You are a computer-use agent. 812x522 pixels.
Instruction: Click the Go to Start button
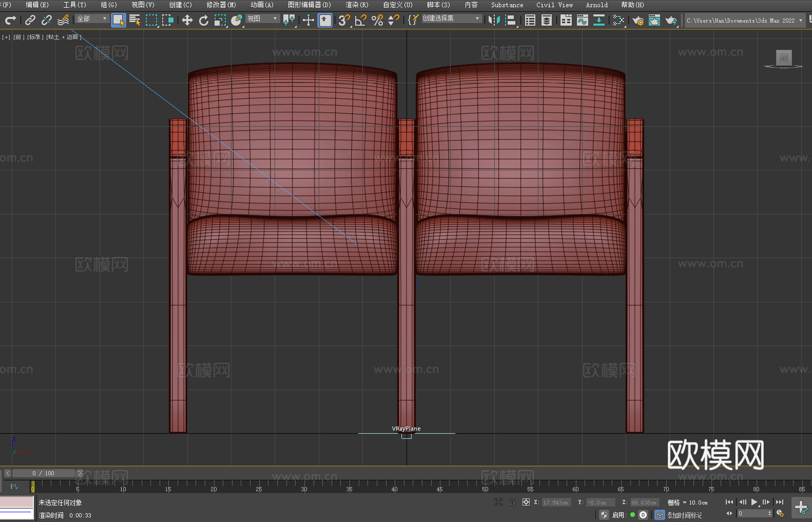pyautogui.click(x=729, y=502)
